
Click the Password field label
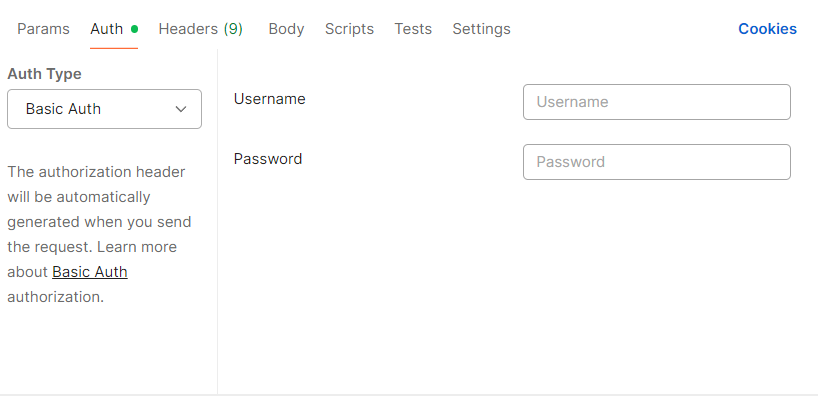[267, 159]
